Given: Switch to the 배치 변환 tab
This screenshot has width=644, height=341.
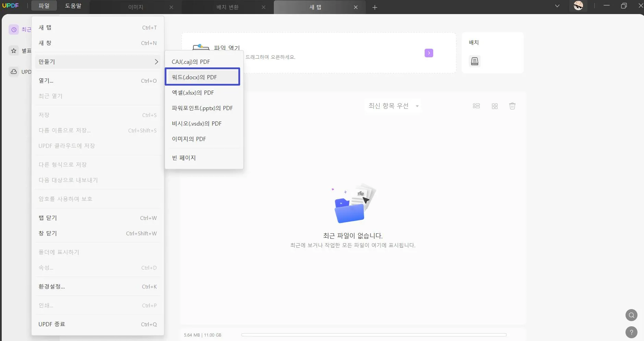Looking at the screenshot, I should pyautogui.click(x=228, y=7).
